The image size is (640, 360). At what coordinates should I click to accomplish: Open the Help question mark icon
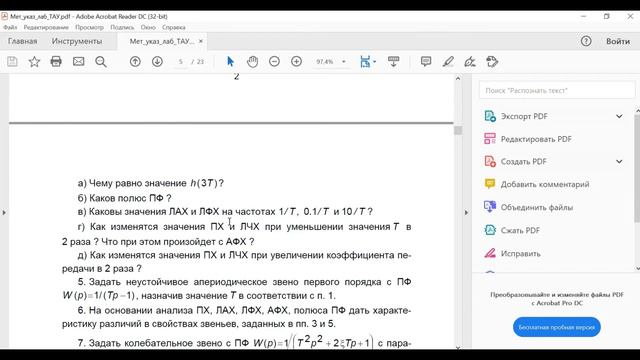tap(586, 41)
